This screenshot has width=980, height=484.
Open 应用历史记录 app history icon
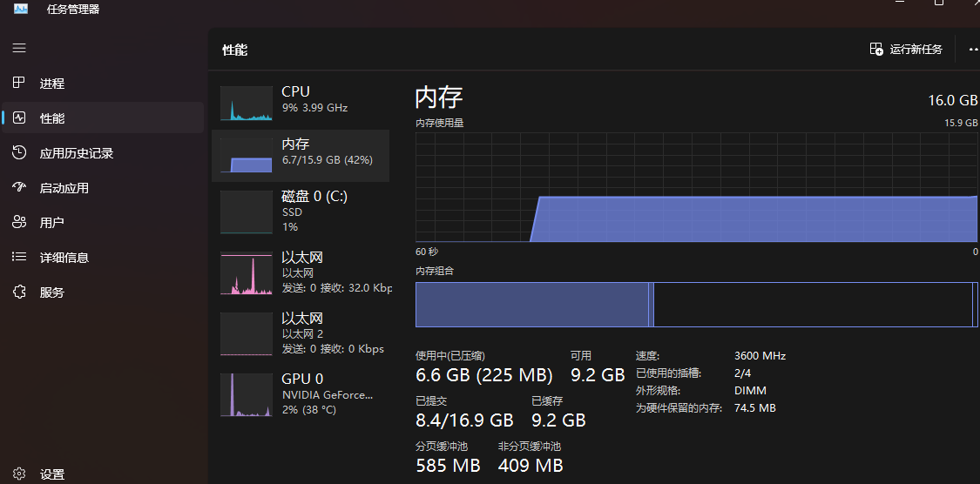(x=19, y=153)
